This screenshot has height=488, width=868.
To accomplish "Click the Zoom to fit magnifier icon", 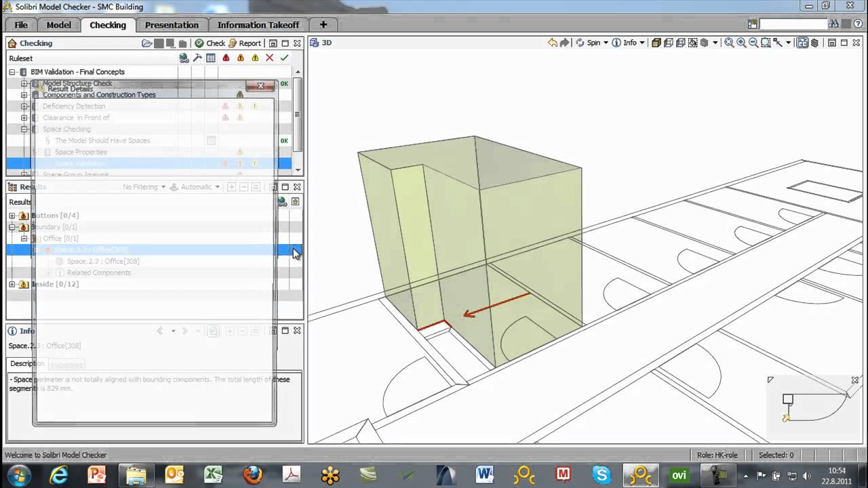I will (730, 43).
